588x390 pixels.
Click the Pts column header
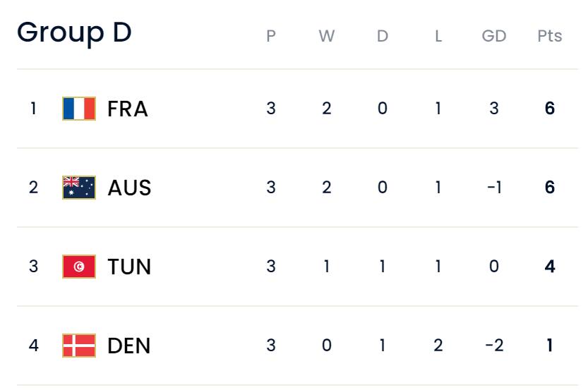549,36
